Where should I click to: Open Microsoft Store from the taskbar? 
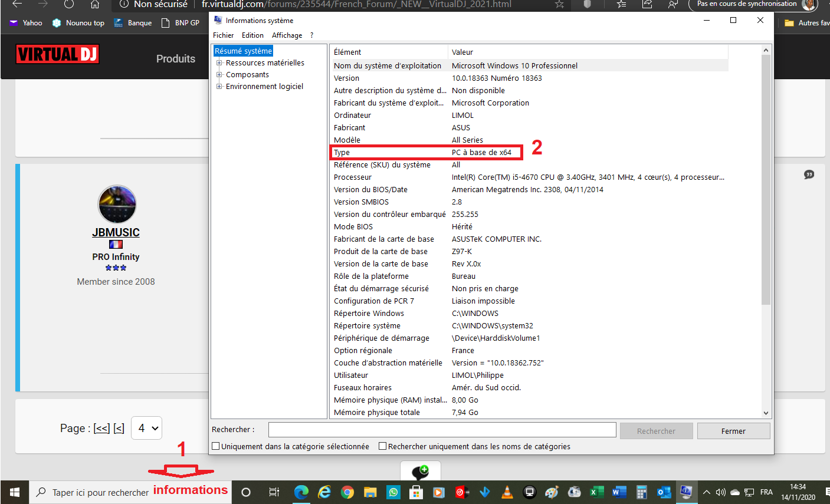tap(416, 492)
